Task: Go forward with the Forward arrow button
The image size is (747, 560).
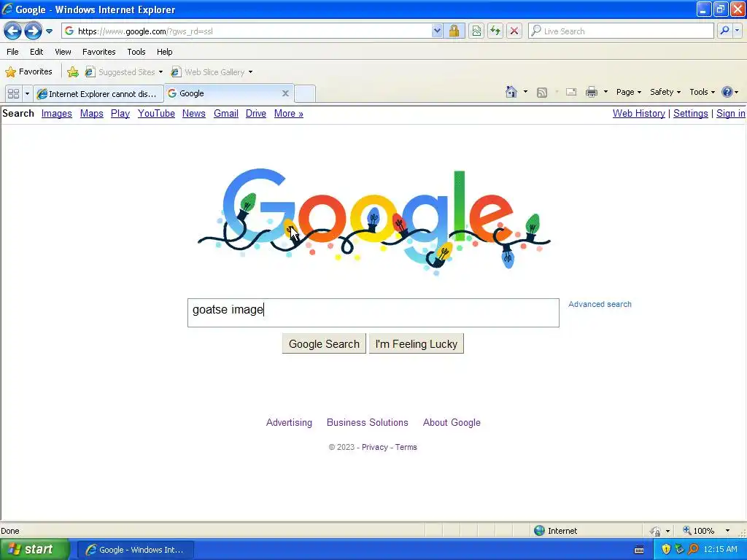Action: pos(33,31)
